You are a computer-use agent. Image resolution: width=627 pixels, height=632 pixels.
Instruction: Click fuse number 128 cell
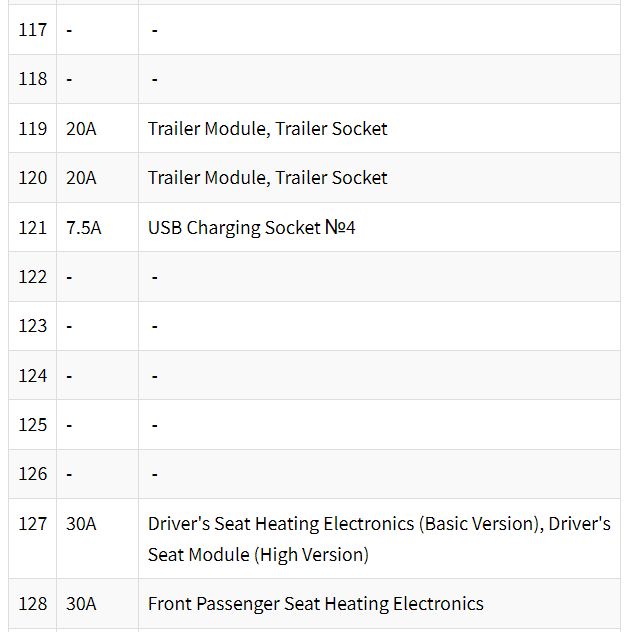click(33, 604)
